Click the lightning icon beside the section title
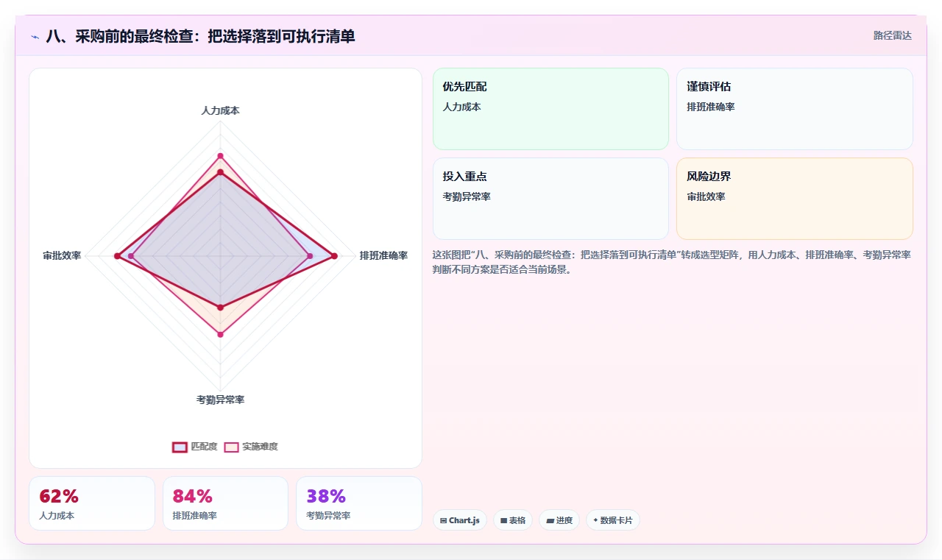This screenshot has height=560, width=942. [35, 36]
